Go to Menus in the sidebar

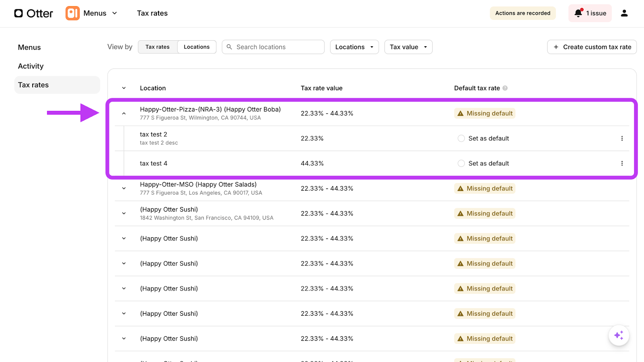[29, 47]
